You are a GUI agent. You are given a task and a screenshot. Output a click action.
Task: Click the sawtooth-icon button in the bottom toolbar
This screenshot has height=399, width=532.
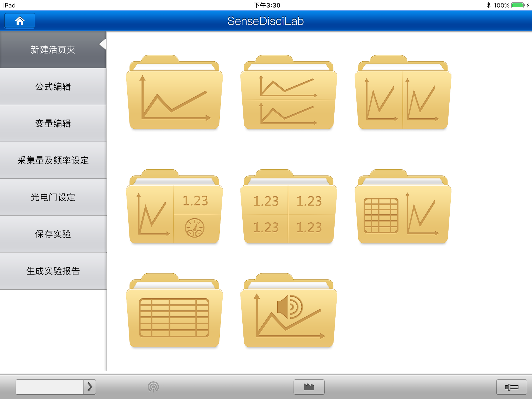click(x=309, y=387)
